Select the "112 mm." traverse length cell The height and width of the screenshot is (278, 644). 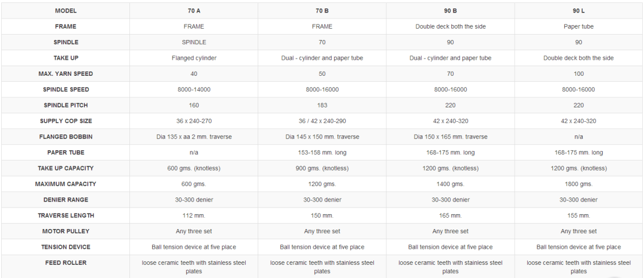(x=194, y=215)
